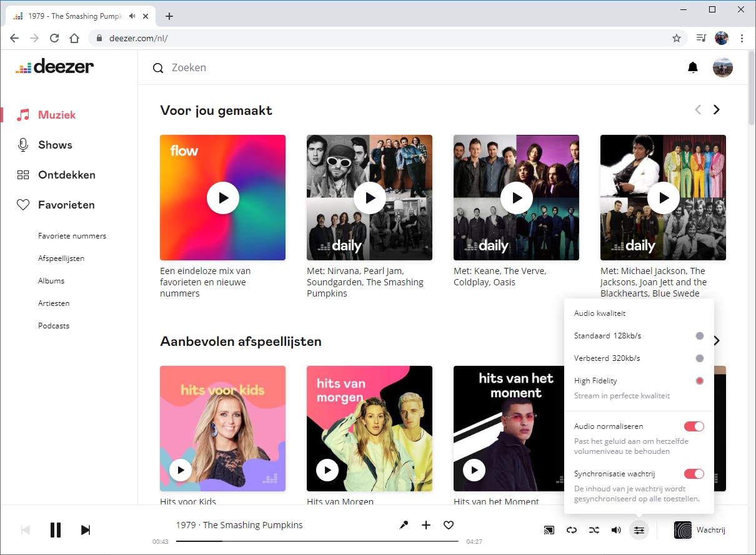756x555 pixels.
Task: Add track to playlist with plus icon
Action: (x=426, y=525)
